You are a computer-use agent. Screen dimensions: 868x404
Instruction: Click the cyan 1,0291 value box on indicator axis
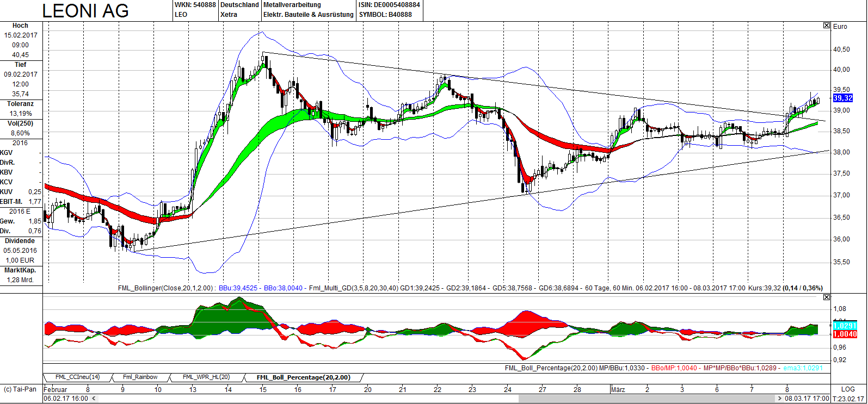click(x=845, y=326)
